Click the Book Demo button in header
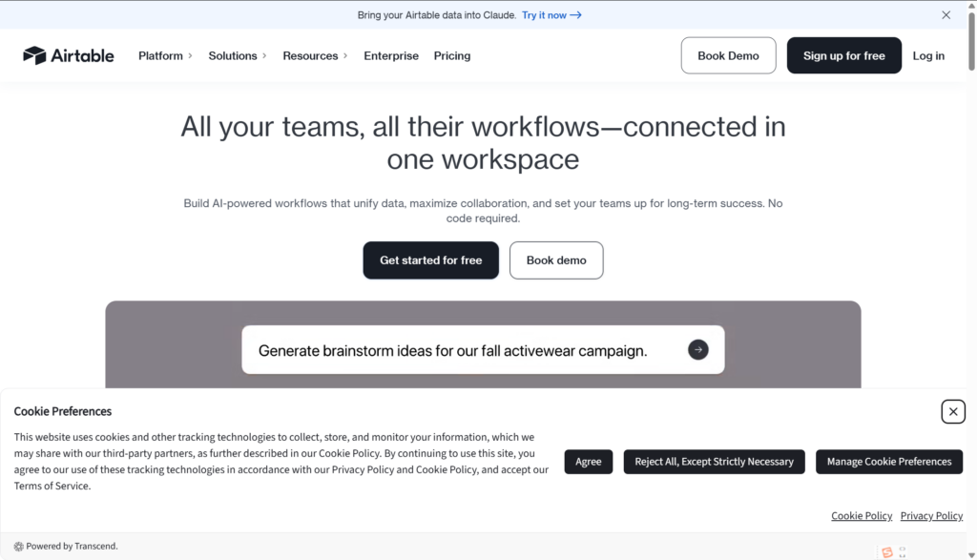977x560 pixels. [x=728, y=55]
